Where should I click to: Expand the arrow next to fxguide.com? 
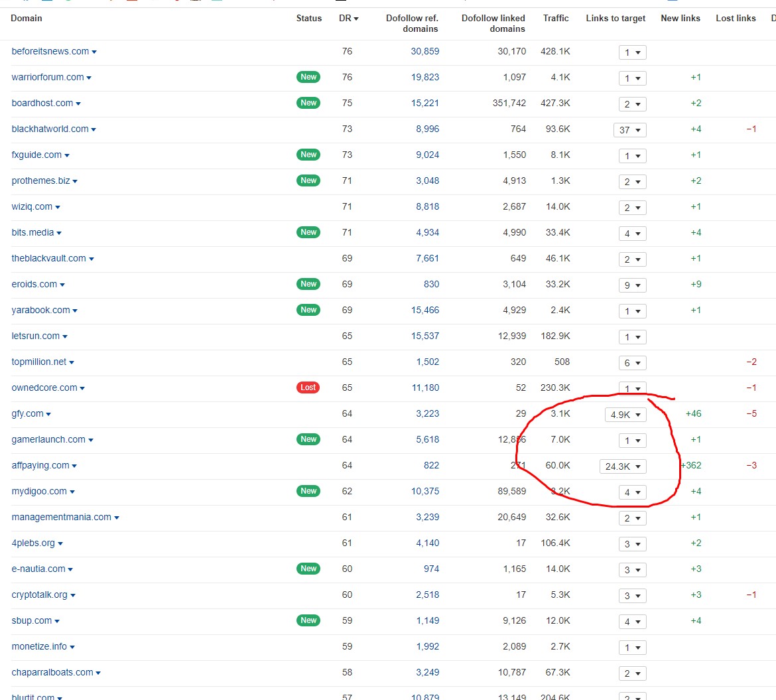[x=67, y=156]
